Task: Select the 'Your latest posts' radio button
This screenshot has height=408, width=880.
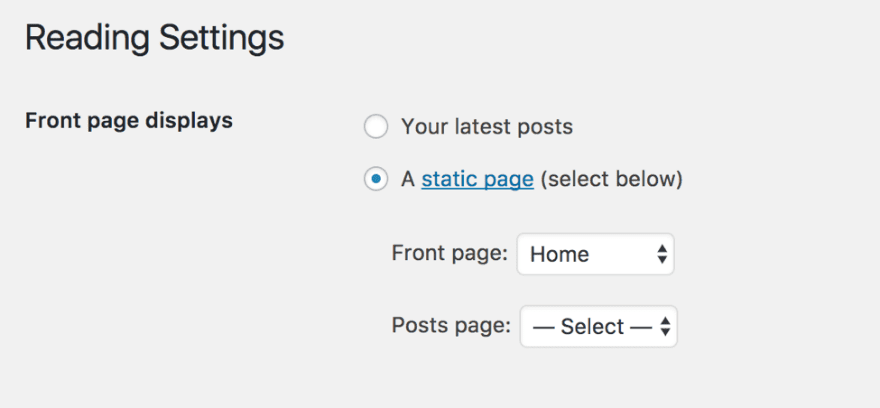Action: [375, 127]
